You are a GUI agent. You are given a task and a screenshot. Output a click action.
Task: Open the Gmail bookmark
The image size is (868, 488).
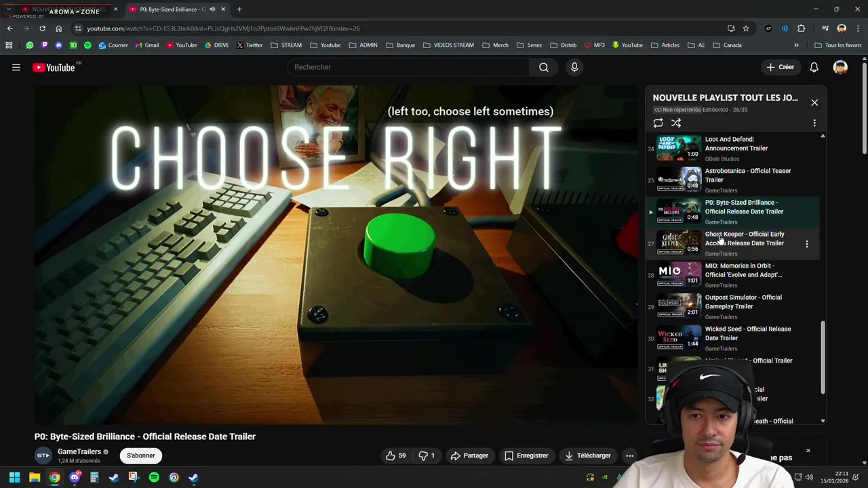146,45
